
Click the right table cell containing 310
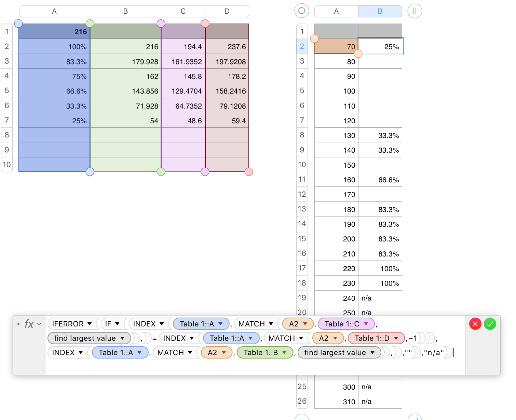pyautogui.click(x=336, y=402)
